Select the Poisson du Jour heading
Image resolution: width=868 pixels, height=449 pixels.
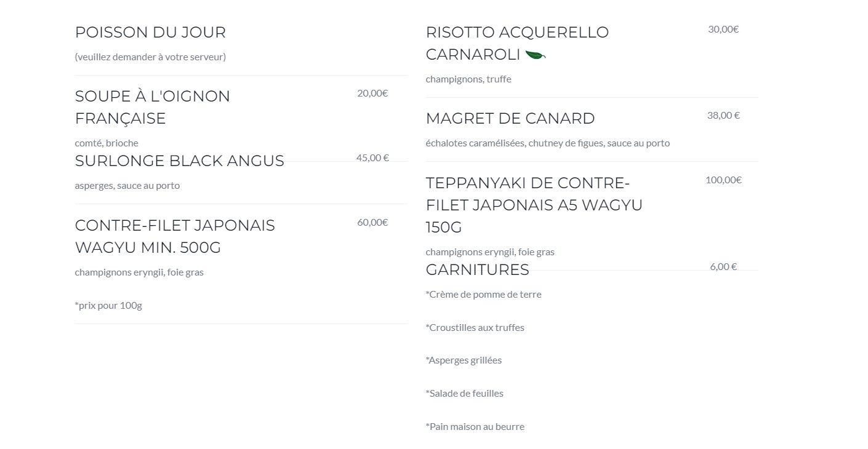pos(150,32)
